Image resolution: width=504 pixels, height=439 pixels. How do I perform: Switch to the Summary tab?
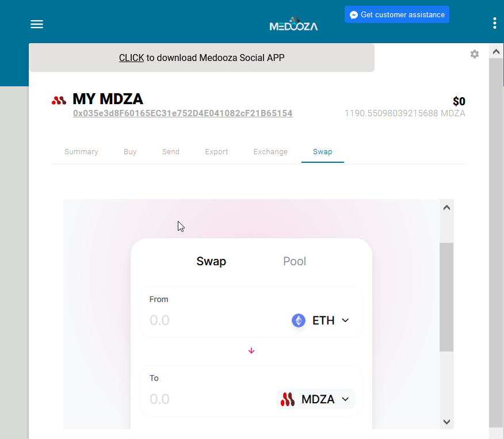point(81,152)
